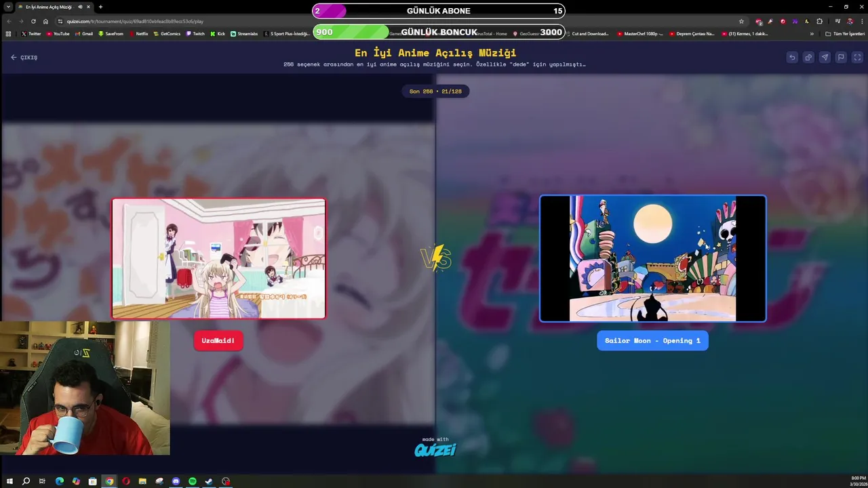Toggle fullscreen mode icon on quiz page
The image size is (868, 488).
857,58
